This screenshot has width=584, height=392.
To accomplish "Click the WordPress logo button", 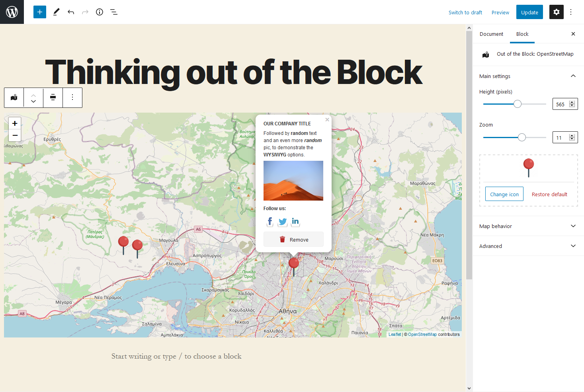I will (12, 12).
